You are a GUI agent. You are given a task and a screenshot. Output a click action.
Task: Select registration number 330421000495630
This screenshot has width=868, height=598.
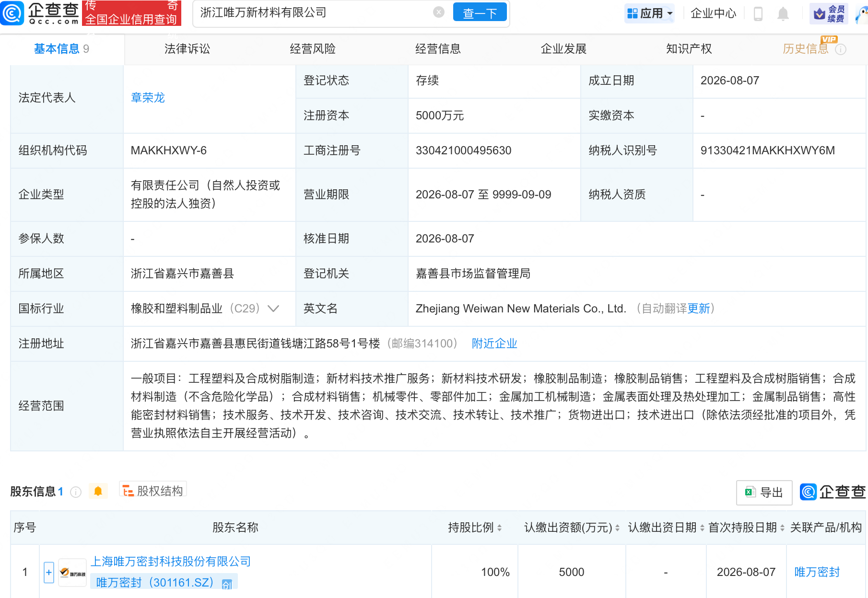[x=463, y=150]
